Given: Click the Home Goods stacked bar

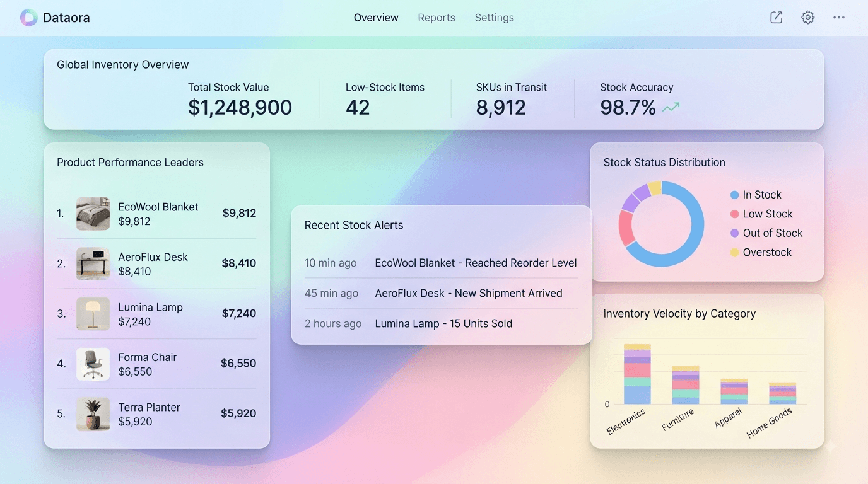Looking at the screenshot, I should (x=782, y=393).
